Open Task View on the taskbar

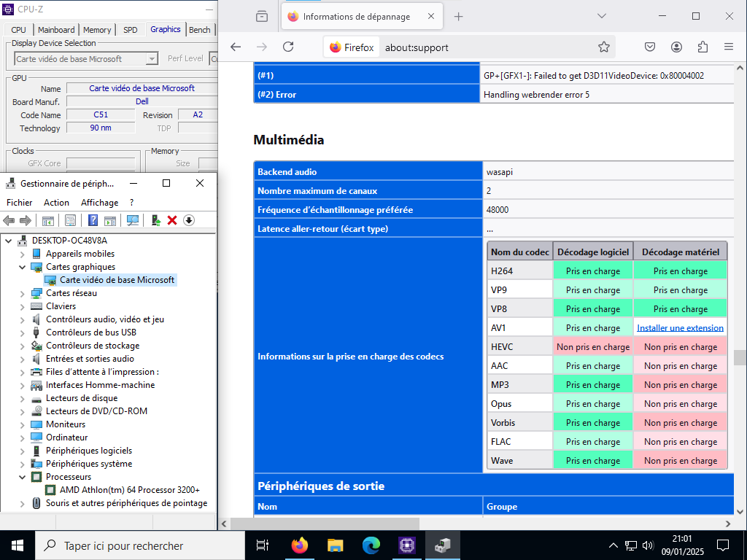point(263,545)
